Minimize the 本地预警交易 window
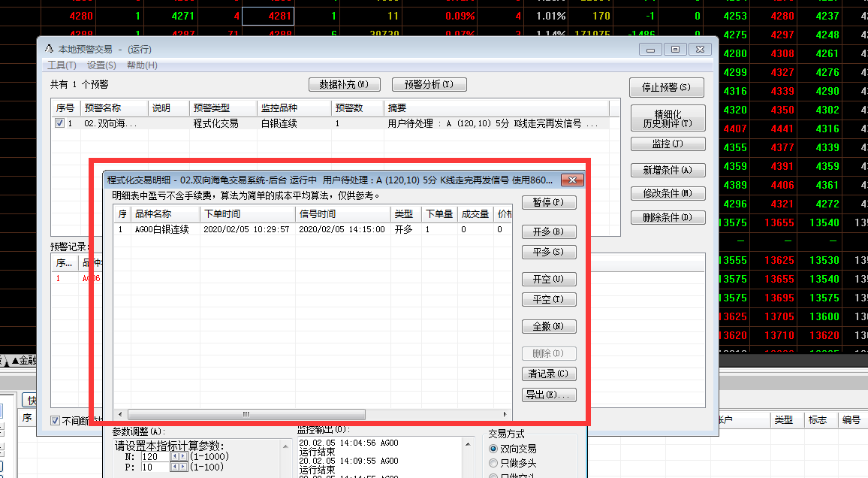868x478 pixels. click(650, 50)
